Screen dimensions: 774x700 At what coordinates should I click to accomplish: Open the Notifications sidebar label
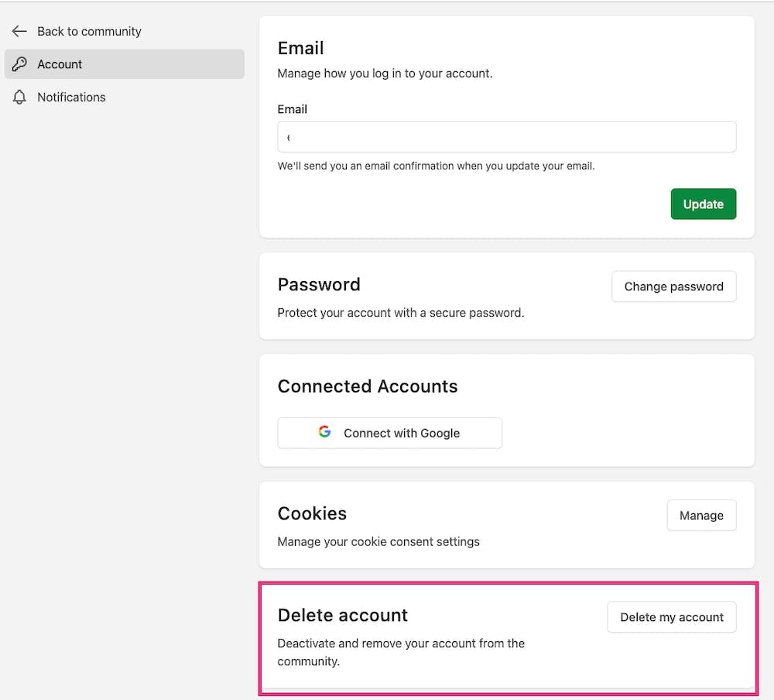(x=71, y=98)
